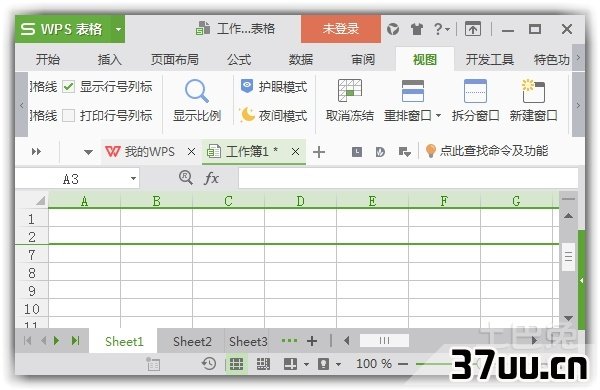The image size is (600, 390).
Task: Click the horizontal scrollbar thumb
Action: click(x=384, y=340)
